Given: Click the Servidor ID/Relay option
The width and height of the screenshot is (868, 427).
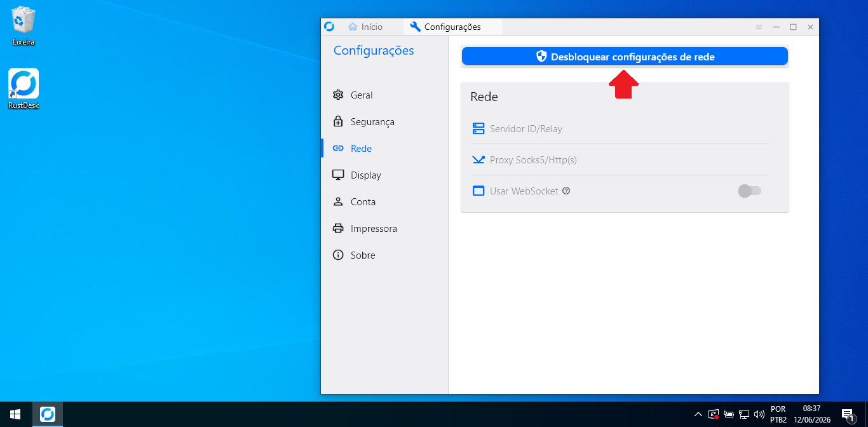Looking at the screenshot, I should coord(620,129).
